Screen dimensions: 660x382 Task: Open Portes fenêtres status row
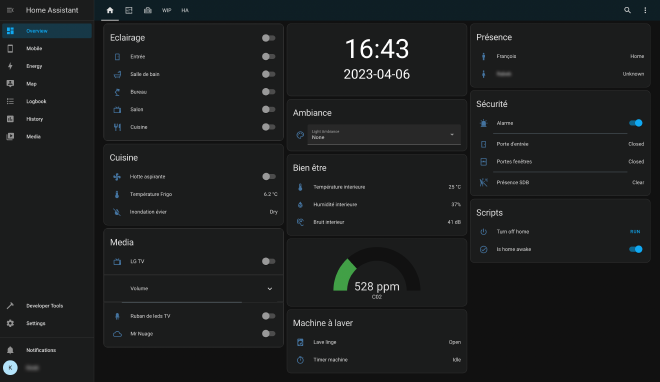click(x=560, y=162)
